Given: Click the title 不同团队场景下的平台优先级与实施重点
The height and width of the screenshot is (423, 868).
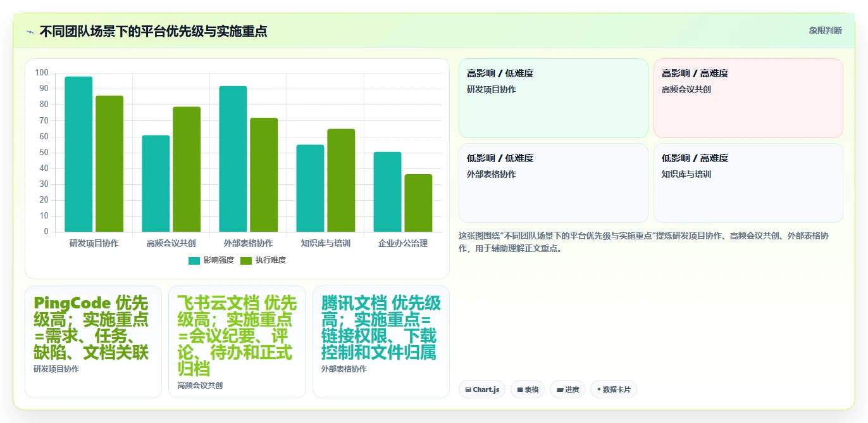Looking at the screenshot, I should point(153,32).
